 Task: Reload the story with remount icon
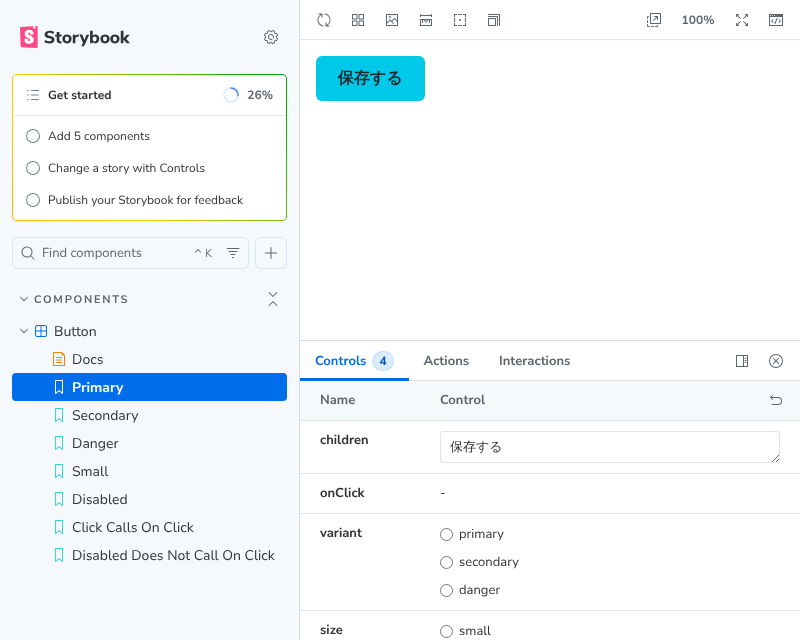pyautogui.click(x=324, y=20)
